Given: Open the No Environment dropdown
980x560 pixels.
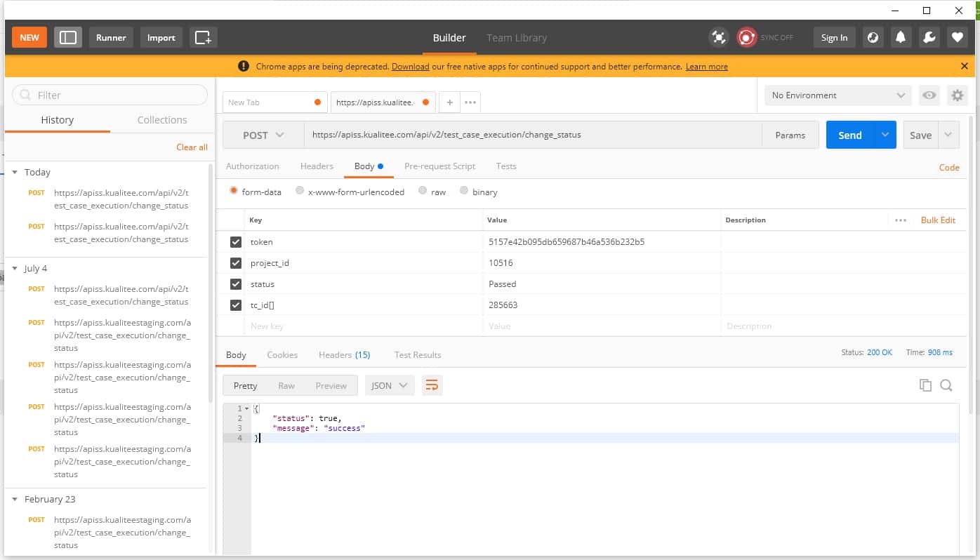Looking at the screenshot, I should tap(838, 95).
